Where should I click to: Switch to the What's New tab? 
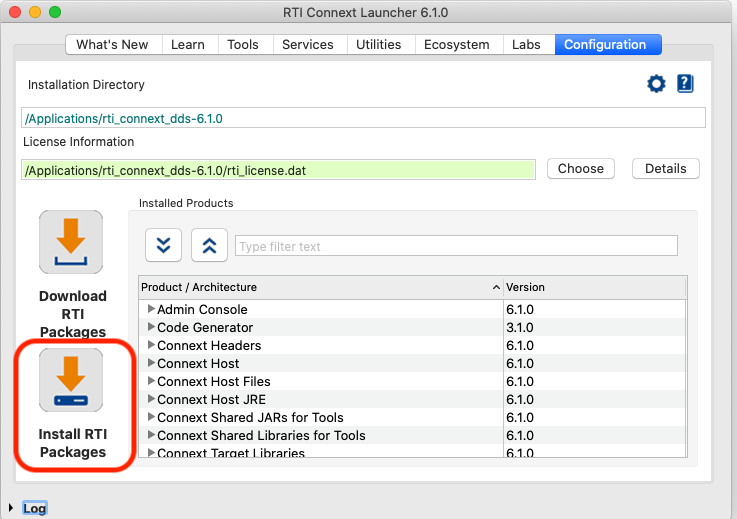click(112, 45)
